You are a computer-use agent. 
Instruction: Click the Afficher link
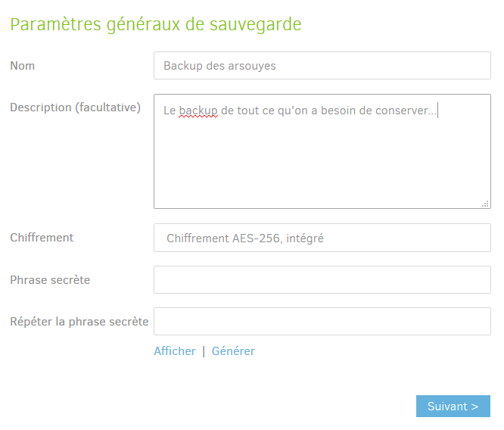pos(175,351)
